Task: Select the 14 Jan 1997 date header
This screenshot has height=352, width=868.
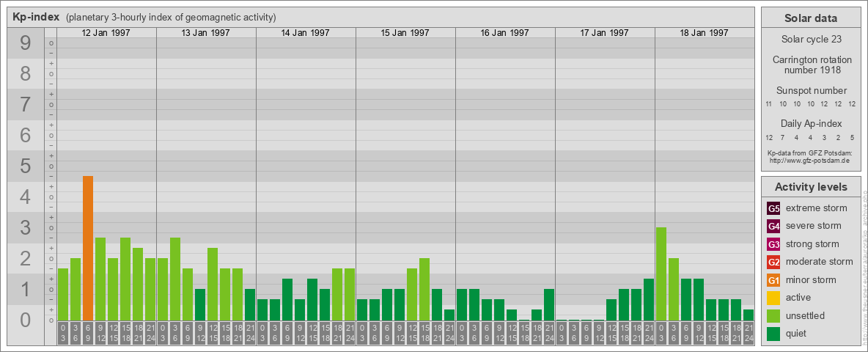Action: point(305,33)
